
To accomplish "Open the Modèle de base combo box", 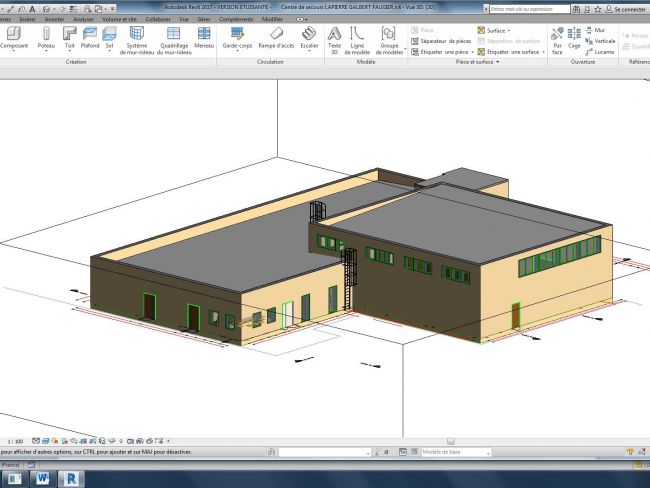I will point(456,453).
